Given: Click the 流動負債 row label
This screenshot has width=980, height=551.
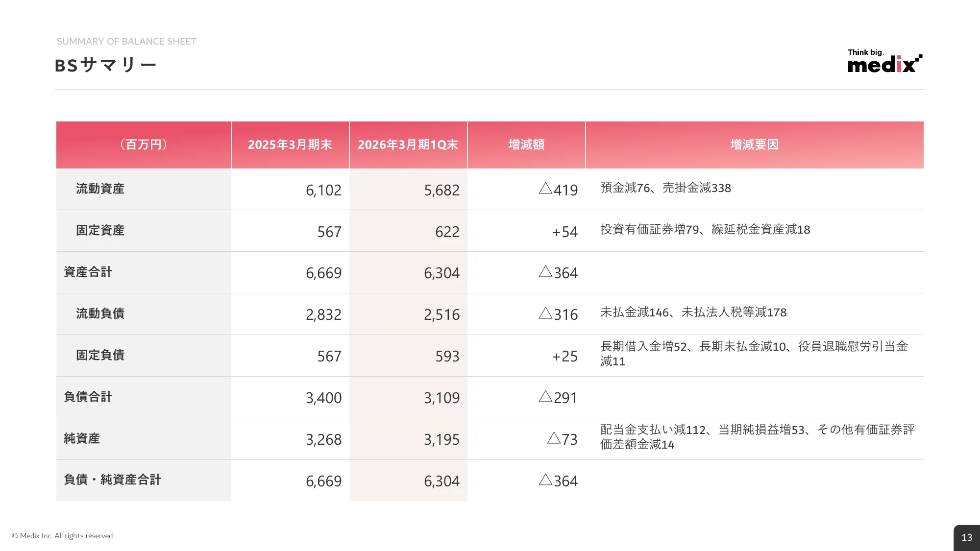Looking at the screenshot, I should [100, 314].
